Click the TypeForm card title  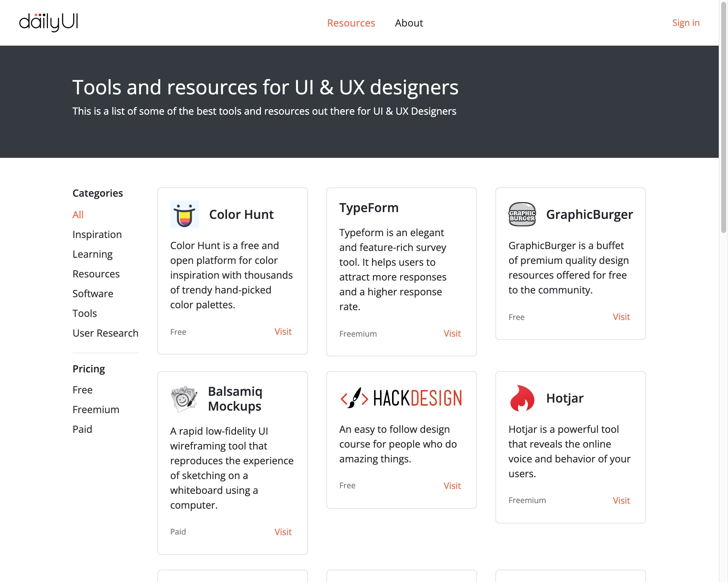point(369,207)
